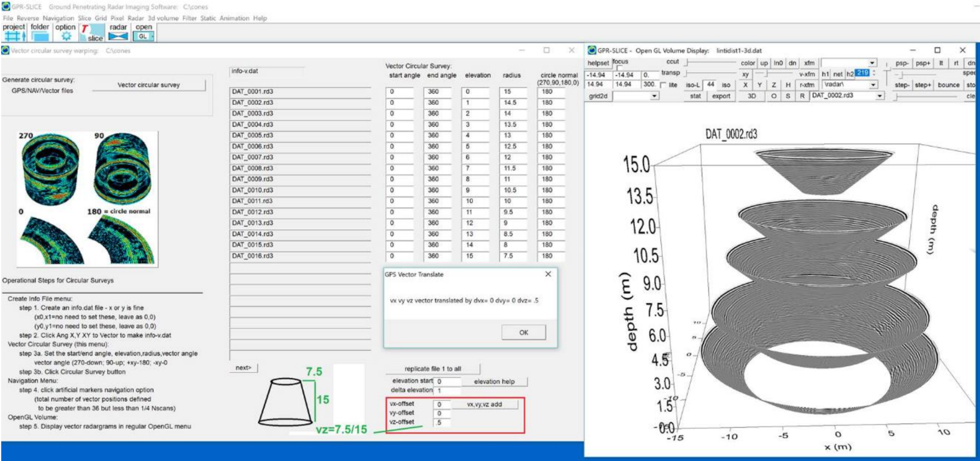This screenshot has width=980, height=461.
Task: Close the GPS Vector Translate dialog
Action: coord(548,274)
